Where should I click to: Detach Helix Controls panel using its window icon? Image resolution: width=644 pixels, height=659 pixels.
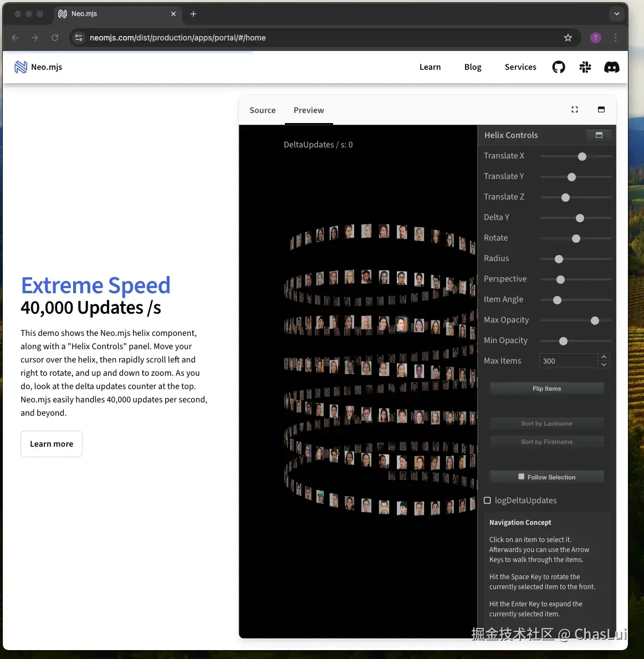599,135
